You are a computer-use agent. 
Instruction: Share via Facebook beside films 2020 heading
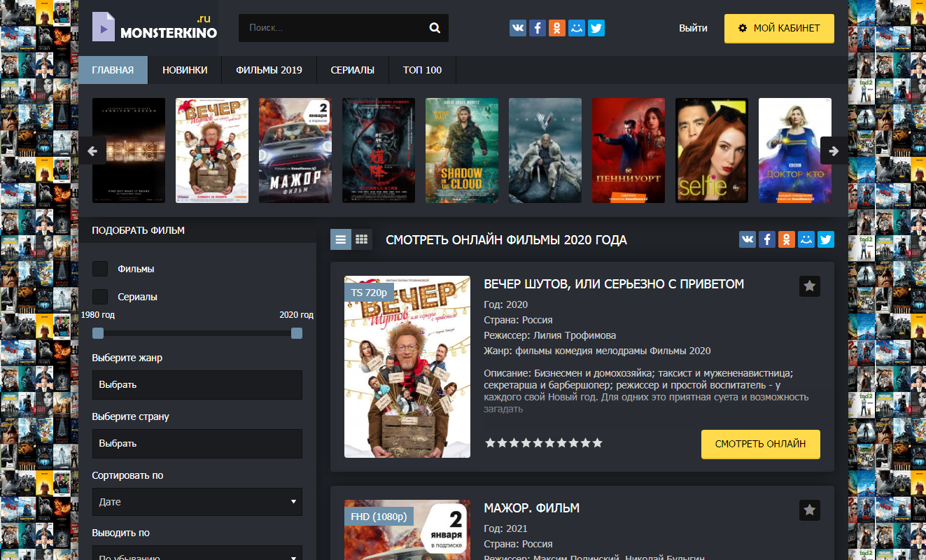click(x=767, y=239)
